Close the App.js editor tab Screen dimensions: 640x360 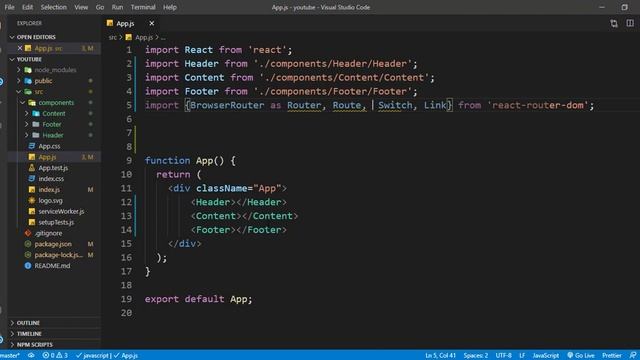click(151, 23)
